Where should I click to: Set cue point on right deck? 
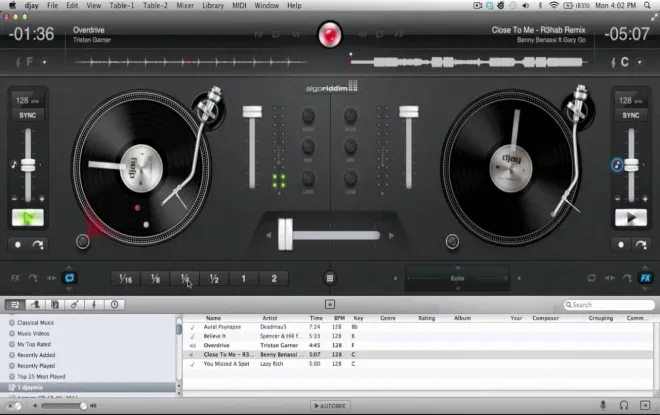click(x=621, y=245)
